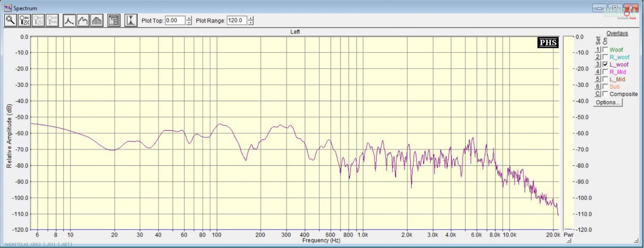
Task: Open the plot settings list icon
Action: click(114, 20)
